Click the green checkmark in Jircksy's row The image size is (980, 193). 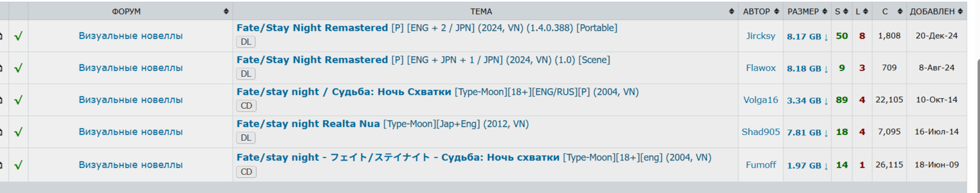pos(18,36)
